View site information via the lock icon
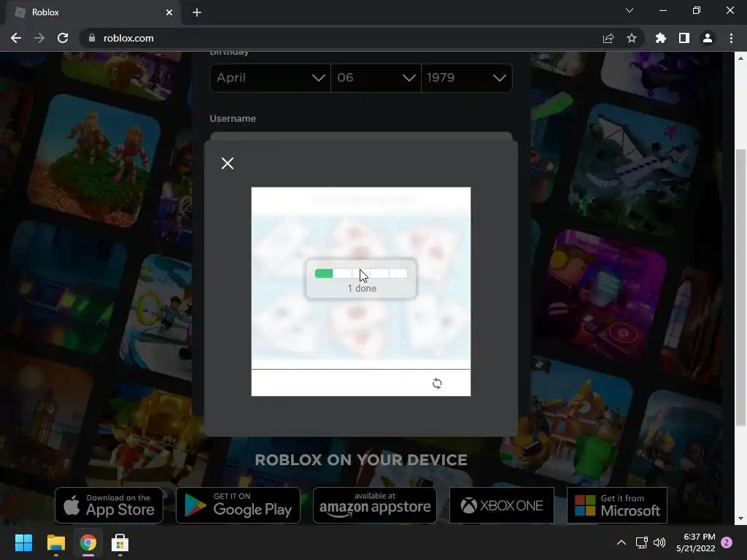The height and width of the screenshot is (560, 747). pyautogui.click(x=92, y=38)
